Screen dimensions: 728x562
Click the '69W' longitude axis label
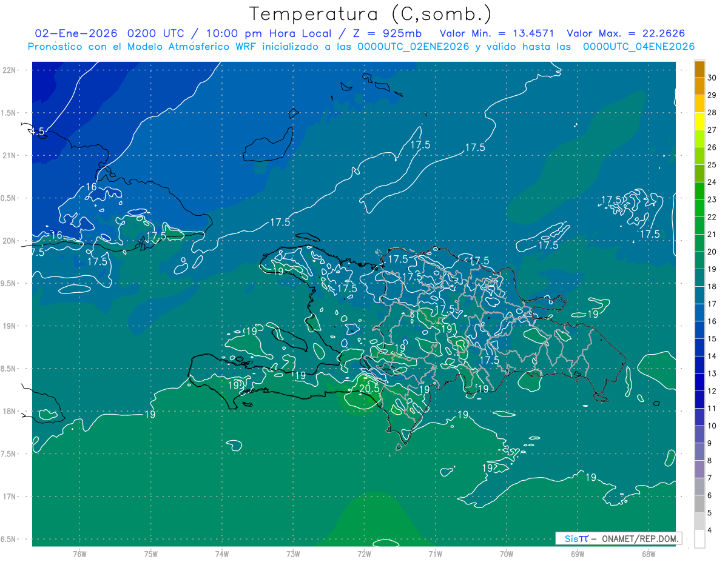[577, 554]
